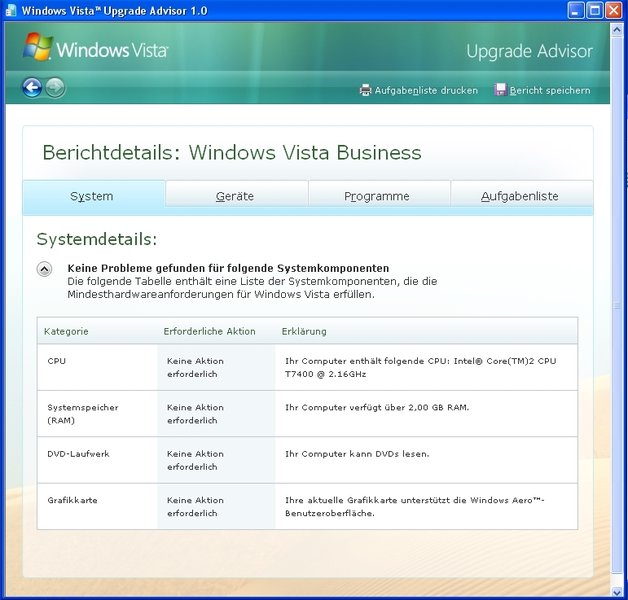The image size is (628, 600).
Task: Click the Intel Core 2 T7400 CPU explanation
Action: click(421, 367)
